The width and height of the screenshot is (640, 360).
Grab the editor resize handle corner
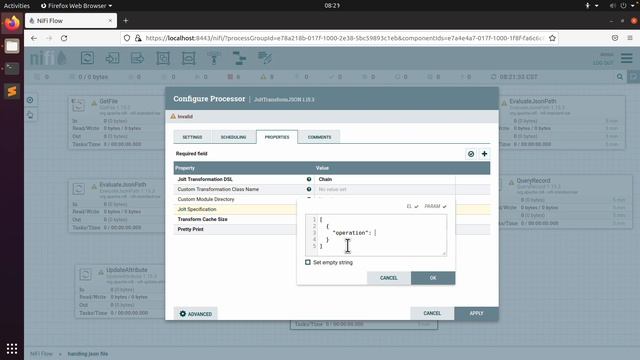444,253
